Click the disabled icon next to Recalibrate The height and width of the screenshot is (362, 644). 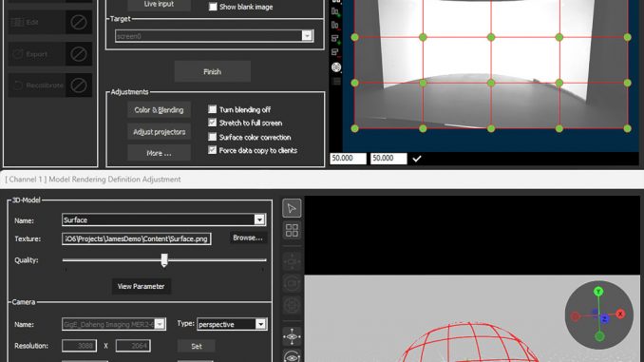(79, 86)
